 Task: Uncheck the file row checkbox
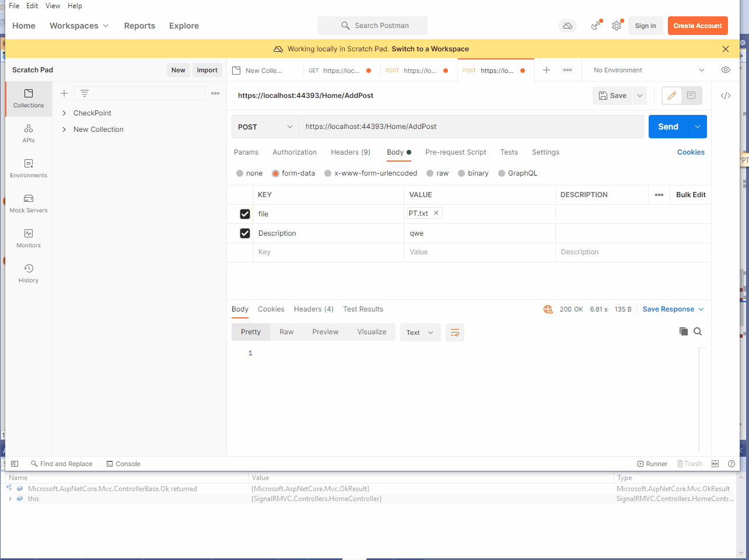[x=245, y=214]
